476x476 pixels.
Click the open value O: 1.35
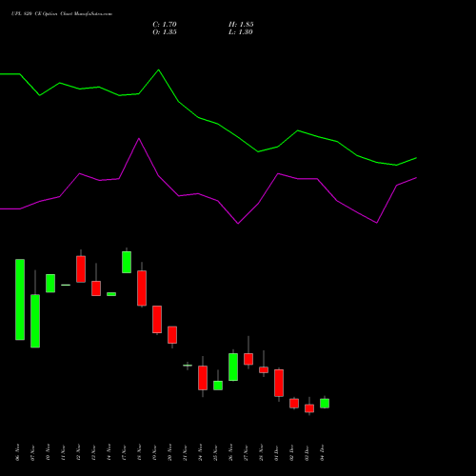pos(165,32)
